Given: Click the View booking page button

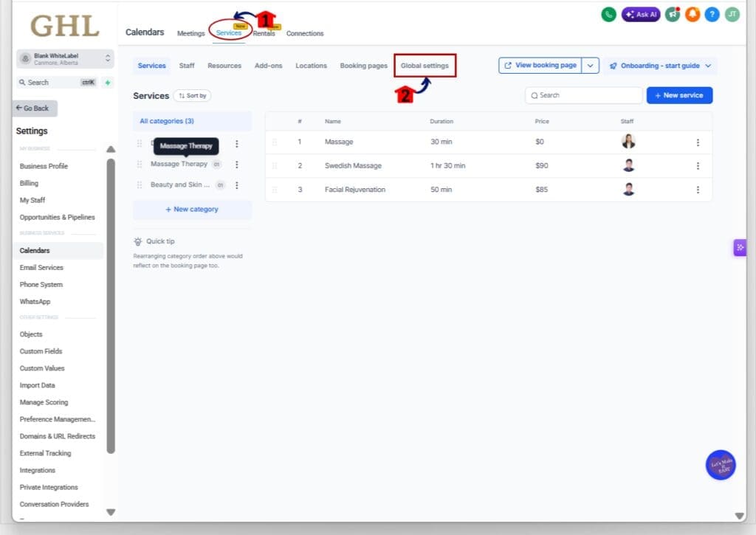Looking at the screenshot, I should point(540,66).
